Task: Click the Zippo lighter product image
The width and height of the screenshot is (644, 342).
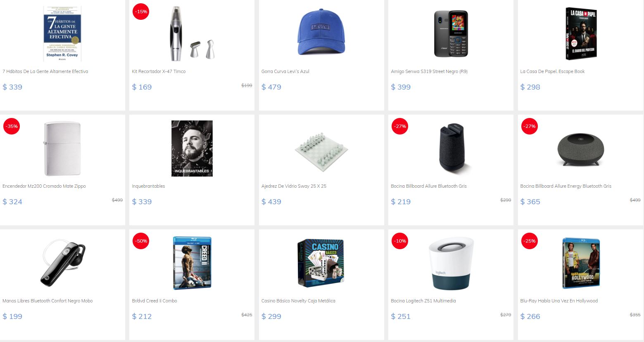Action: (x=62, y=149)
